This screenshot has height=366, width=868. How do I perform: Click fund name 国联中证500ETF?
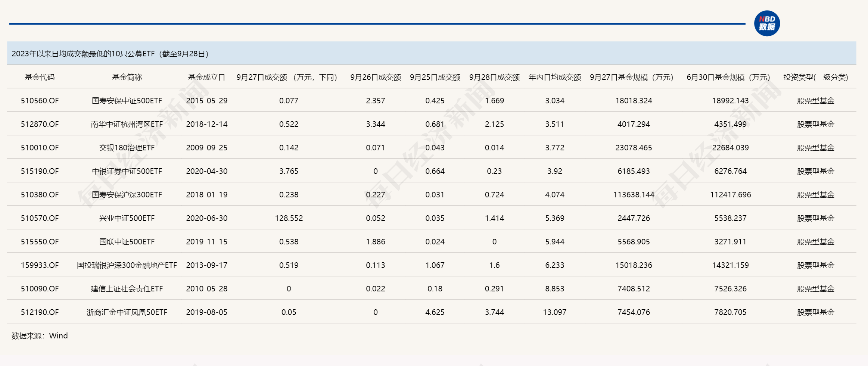pos(127,242)
